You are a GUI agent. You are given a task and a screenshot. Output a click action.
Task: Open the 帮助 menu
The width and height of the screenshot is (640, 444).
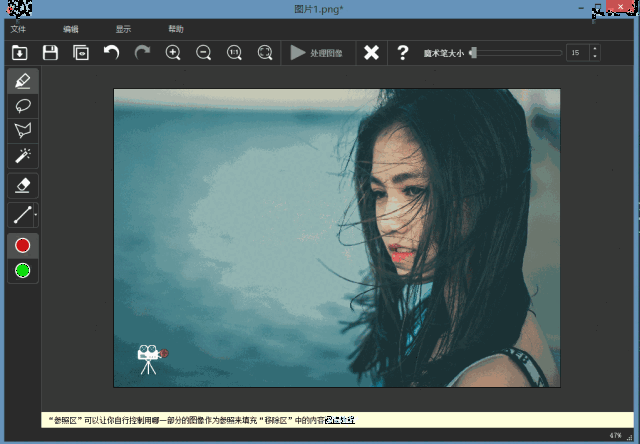pos(176,29)
